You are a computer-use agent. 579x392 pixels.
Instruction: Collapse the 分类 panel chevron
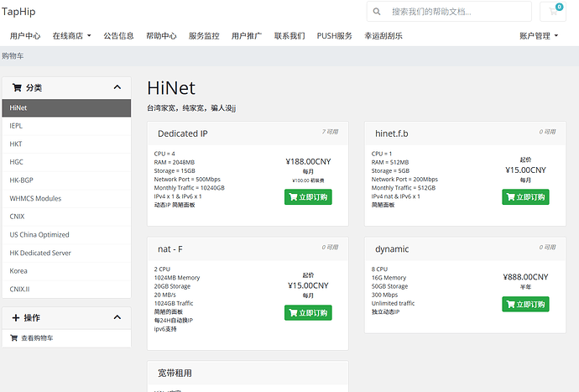(x=117, y=87)
